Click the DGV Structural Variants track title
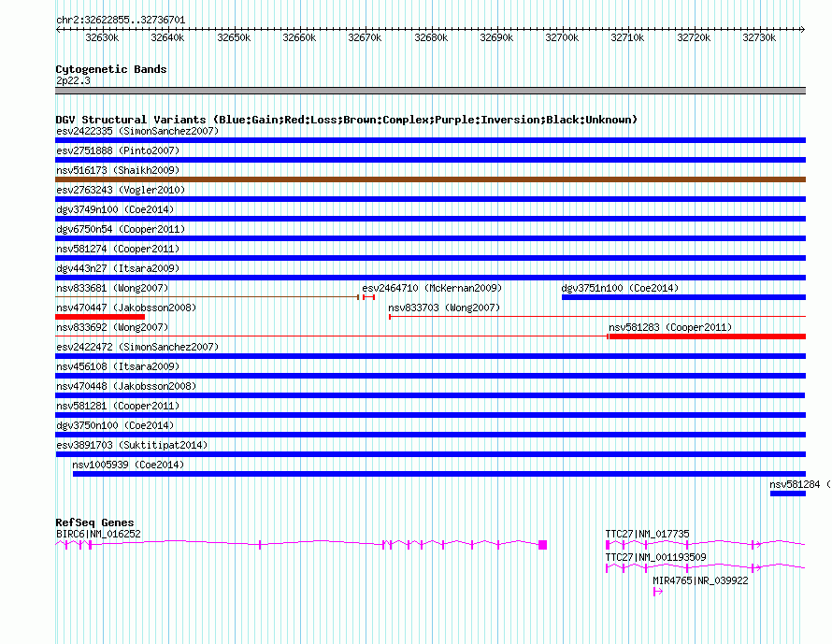Screen dimensions: 832x644 [x=346, y=120]
